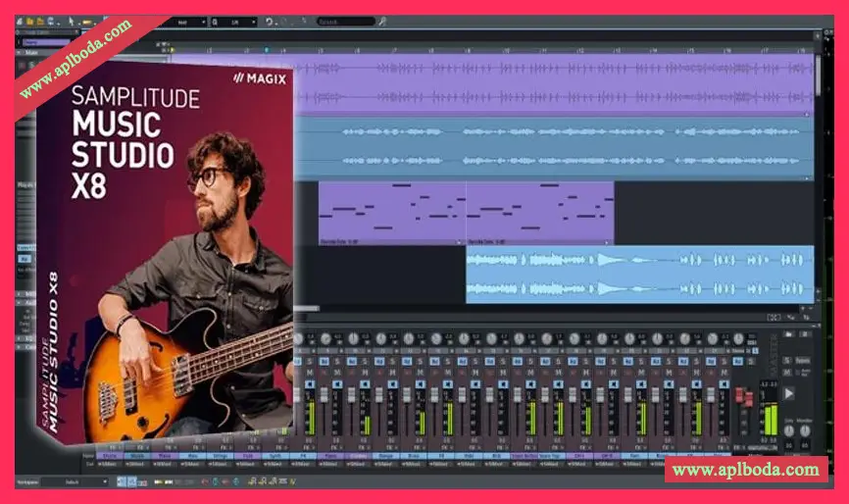
Task: Click the Snare Top channel volume fader
Action: point(545,394)
